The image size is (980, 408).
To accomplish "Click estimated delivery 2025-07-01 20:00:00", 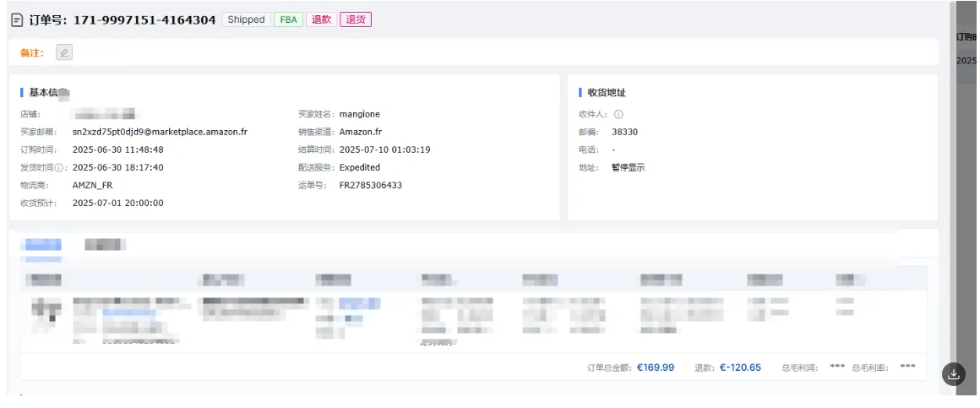I will click(x=118, y=203).
